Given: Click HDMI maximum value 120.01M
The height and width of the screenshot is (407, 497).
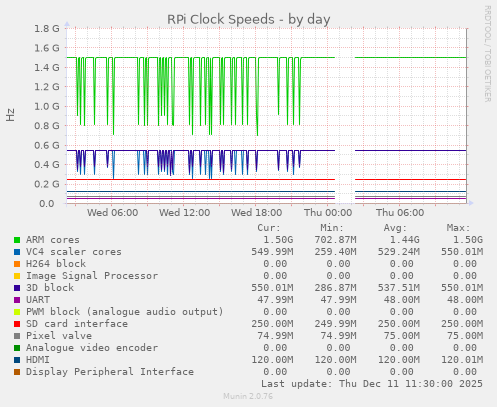Looking at the screenshot, I should coord(462,360).
